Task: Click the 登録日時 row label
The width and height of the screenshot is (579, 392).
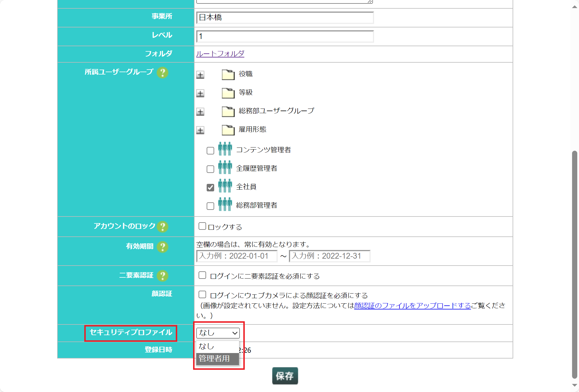Action: 158,350
